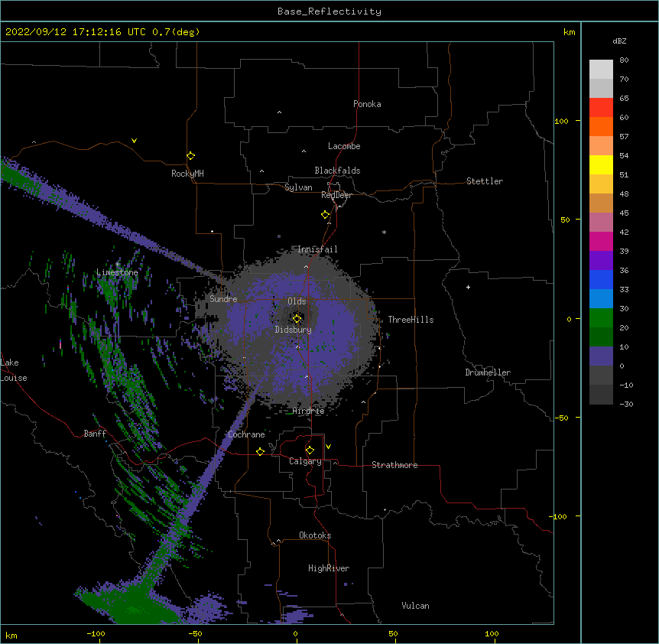Click the km unit label at top right
The image size is (659, 644).
(570, 32)
